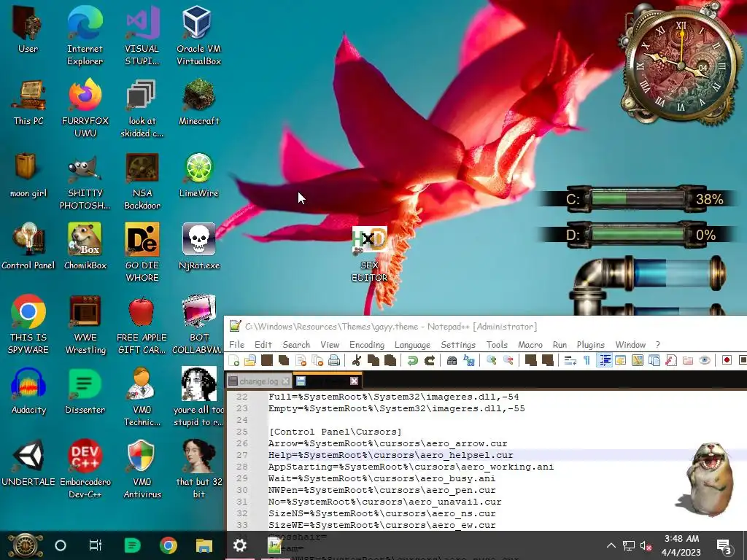747x560 pixels.
Task: Select the SEX EDITOR HxD desktop icon
Action: click(x=369, y=254)
